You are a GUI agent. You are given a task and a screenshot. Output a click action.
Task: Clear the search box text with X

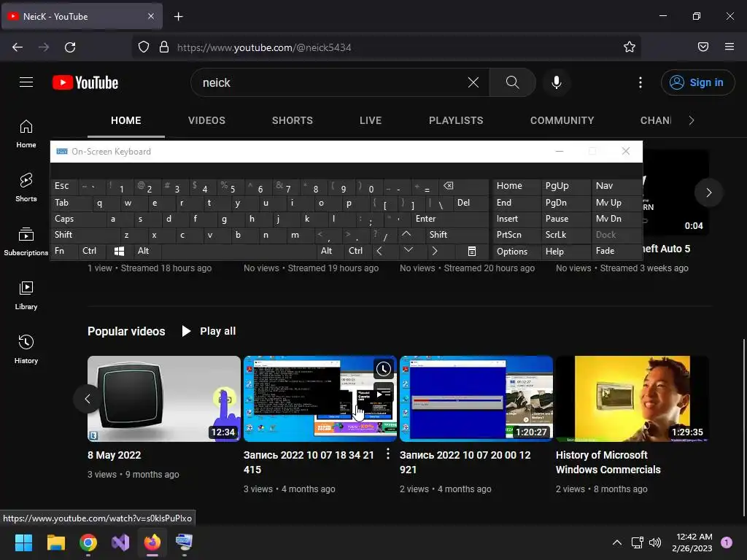[473, 82]
